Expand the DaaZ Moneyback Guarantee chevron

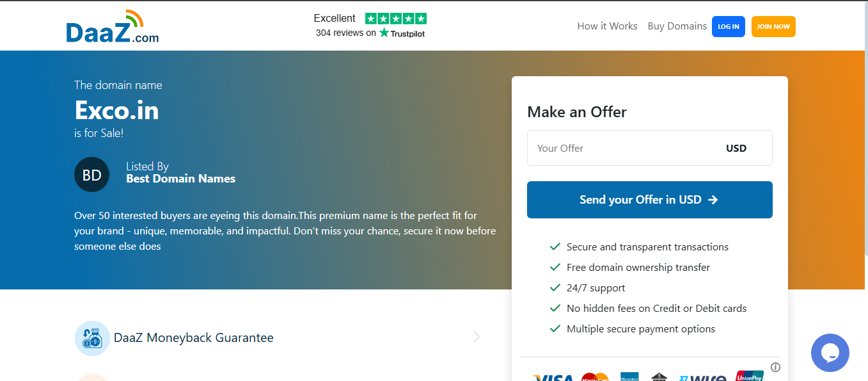[477, 337]
